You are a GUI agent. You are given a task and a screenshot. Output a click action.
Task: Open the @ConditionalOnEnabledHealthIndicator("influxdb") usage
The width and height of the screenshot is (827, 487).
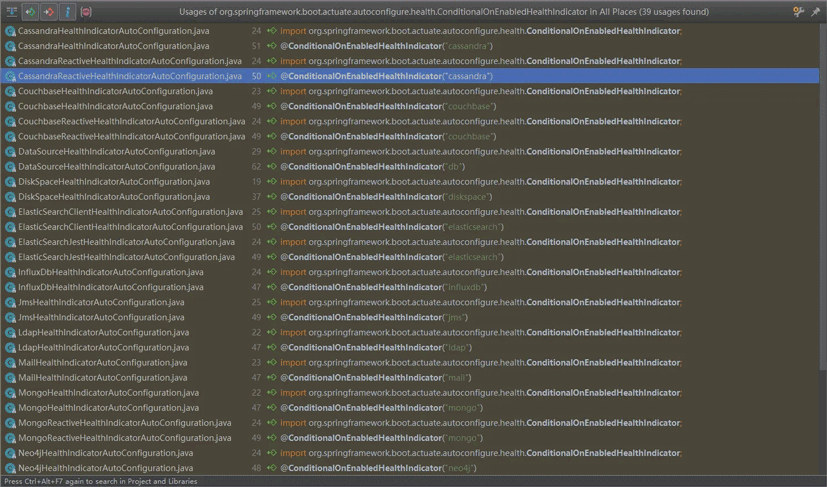click(x=383, y=288)
